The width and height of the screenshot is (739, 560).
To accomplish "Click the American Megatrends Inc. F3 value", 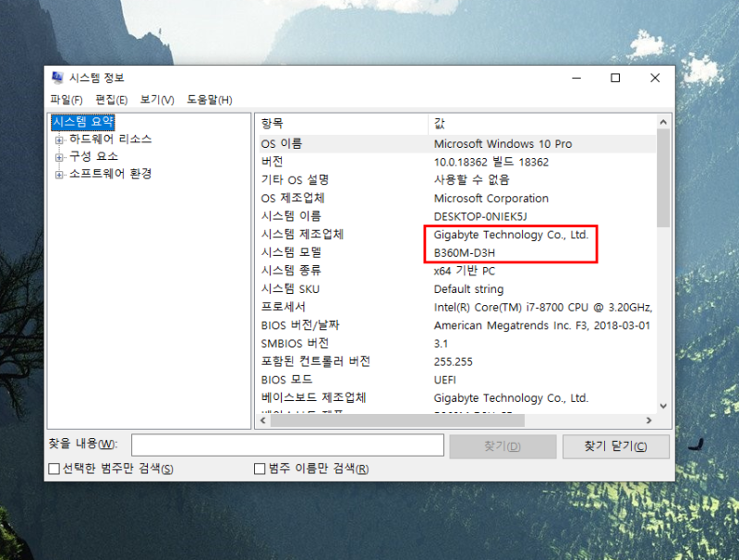I will (542, 325).
